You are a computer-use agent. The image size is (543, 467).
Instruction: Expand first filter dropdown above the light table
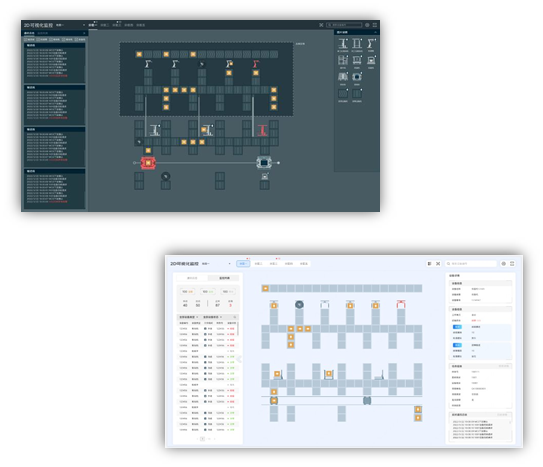pyautogui.click(x=189, y=317)
